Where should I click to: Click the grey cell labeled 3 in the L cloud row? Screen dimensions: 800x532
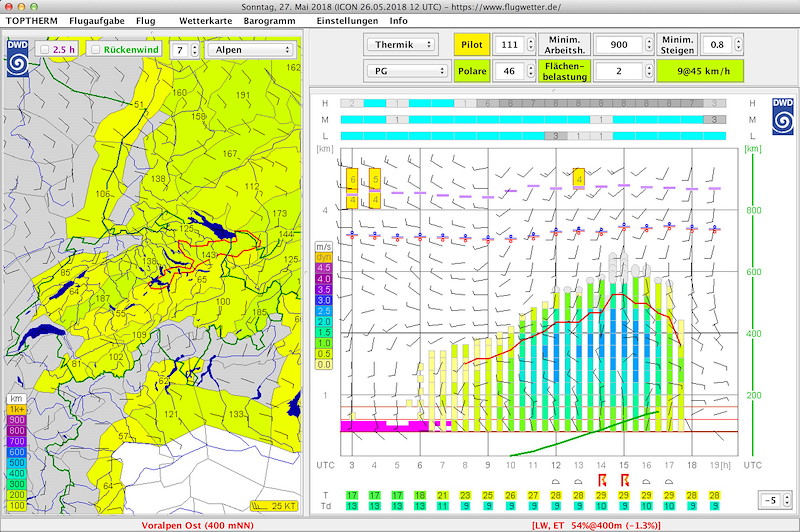click(556, 136)
